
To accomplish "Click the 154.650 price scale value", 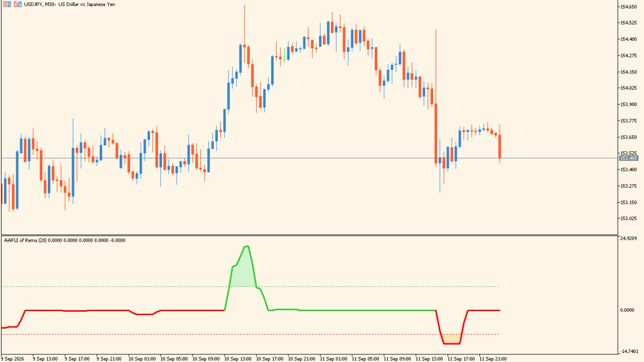I will click(629, 7).
